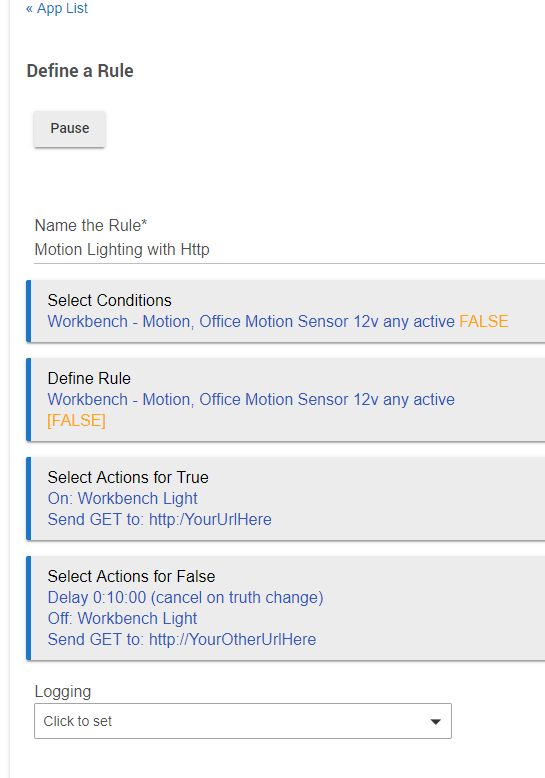The width and height of the screenshot is (545, 778).
Task: Click the Logging dropdown arrow
Action: coord(435,721)
